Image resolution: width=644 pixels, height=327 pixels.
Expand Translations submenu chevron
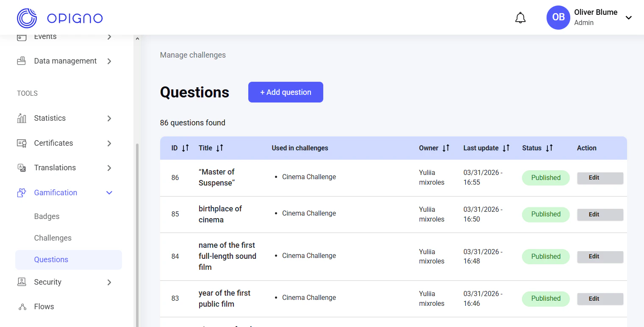click(109, 168)
